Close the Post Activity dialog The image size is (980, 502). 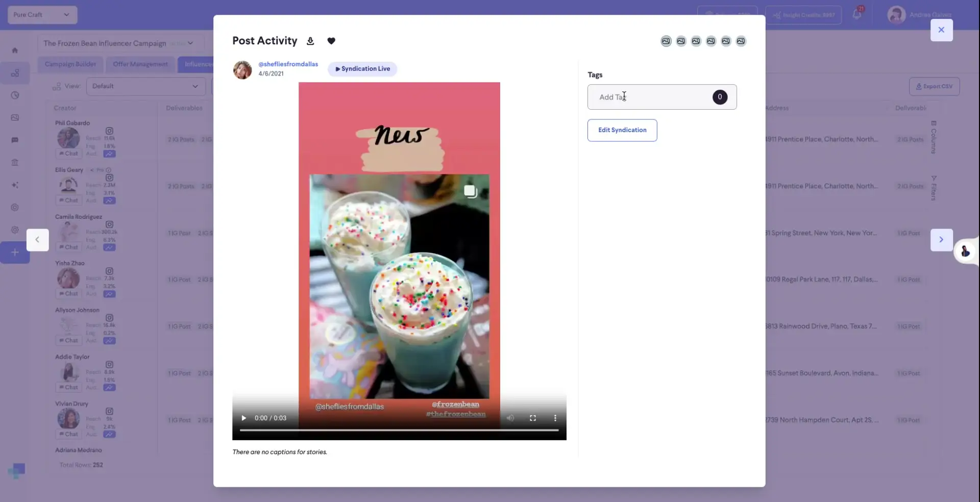coord(941,30)
